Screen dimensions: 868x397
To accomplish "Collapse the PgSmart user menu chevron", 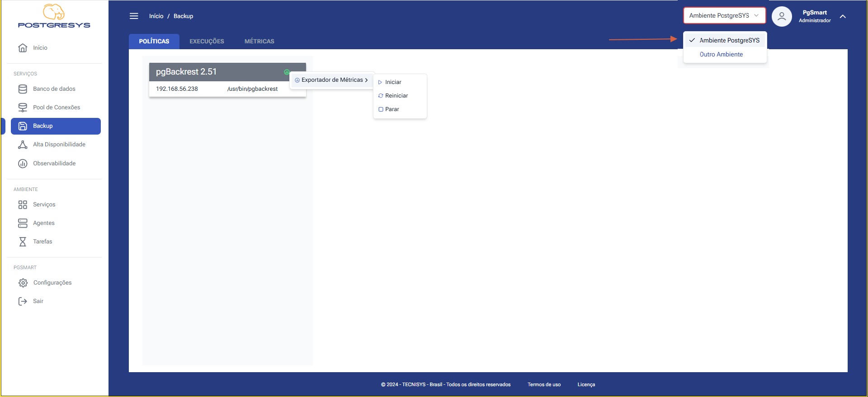I will point(843,16).
